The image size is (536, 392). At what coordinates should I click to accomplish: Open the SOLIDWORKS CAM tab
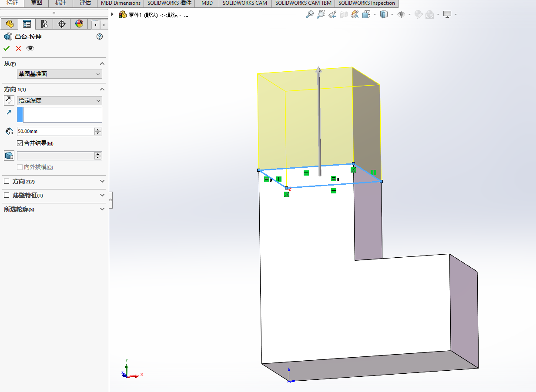pos(245,3)
